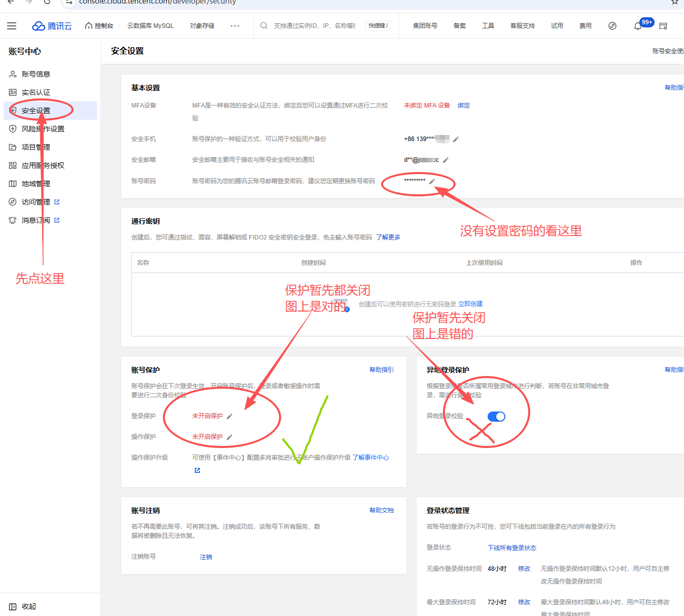Select 账号信息 in the sidebar
The image size is (684, 616).
[36, 74]
